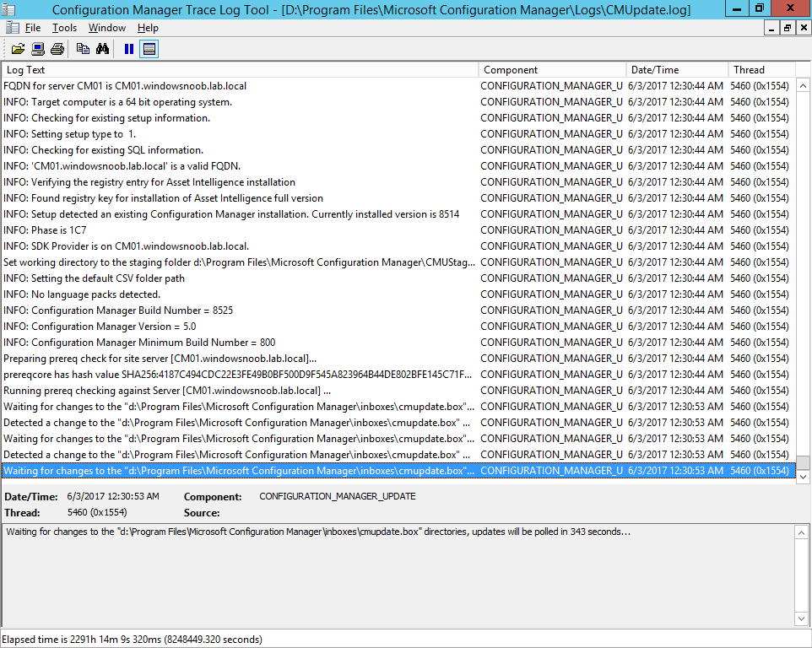
Task: Open the Tools menu
Action: pos(64,28)
